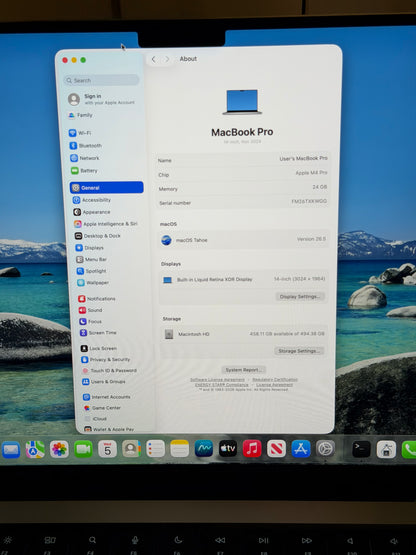This screenshot has width=416, height=555.
Task: Click System Settings icon in Dock
Action: 325,449
